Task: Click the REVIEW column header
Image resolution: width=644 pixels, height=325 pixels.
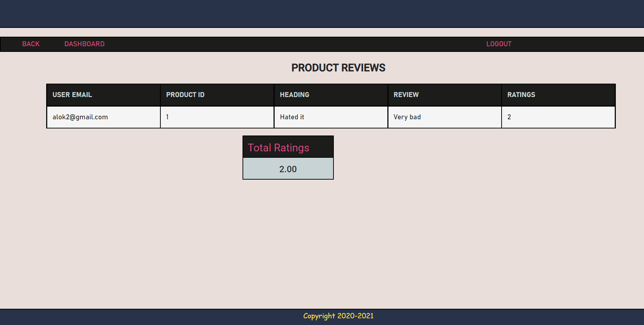Action: pyautogui.click(x=444, y=95)
